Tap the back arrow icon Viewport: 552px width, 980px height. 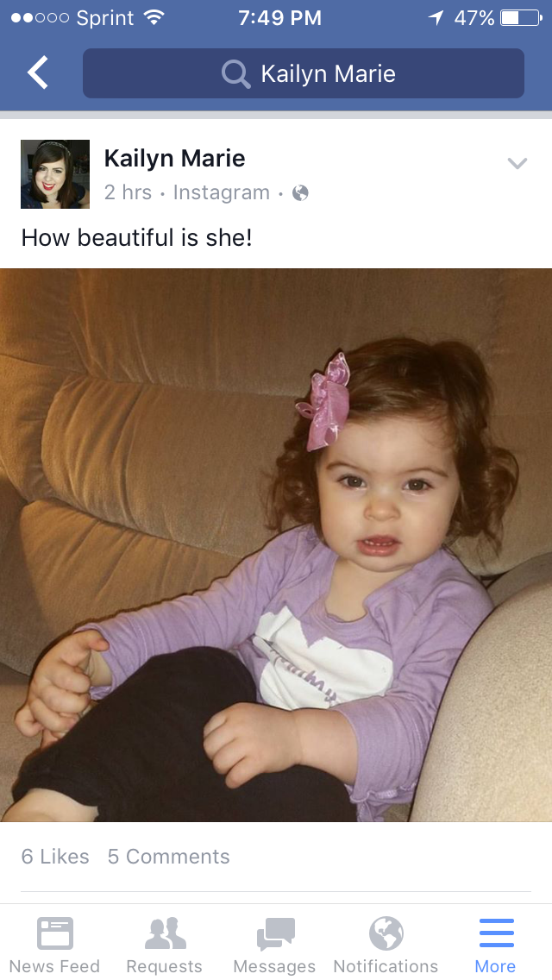37,72
